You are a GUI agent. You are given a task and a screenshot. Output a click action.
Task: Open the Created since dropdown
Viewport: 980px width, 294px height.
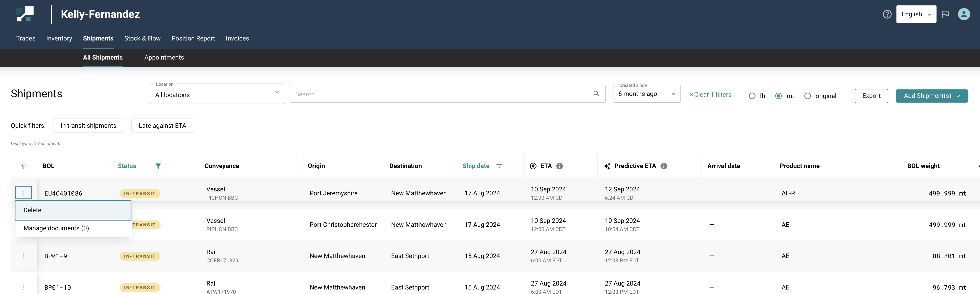click(646, 94)
